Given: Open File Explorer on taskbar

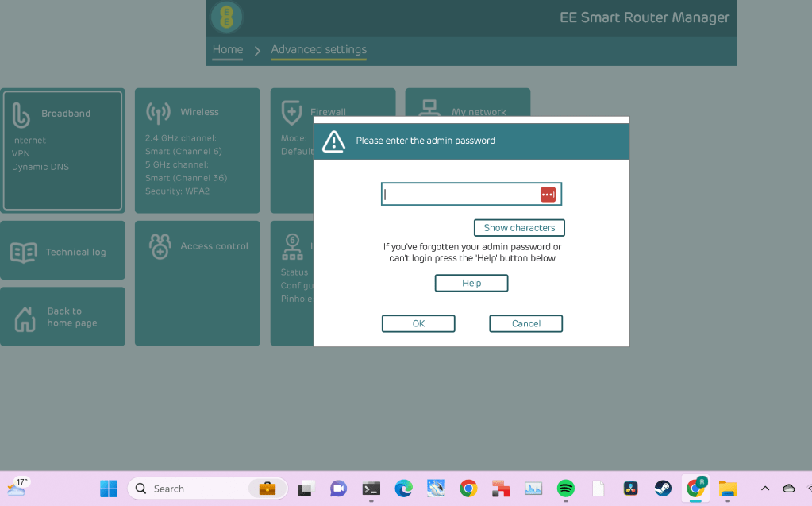Looking at the screenshot, I should click(x=728, y=489).
